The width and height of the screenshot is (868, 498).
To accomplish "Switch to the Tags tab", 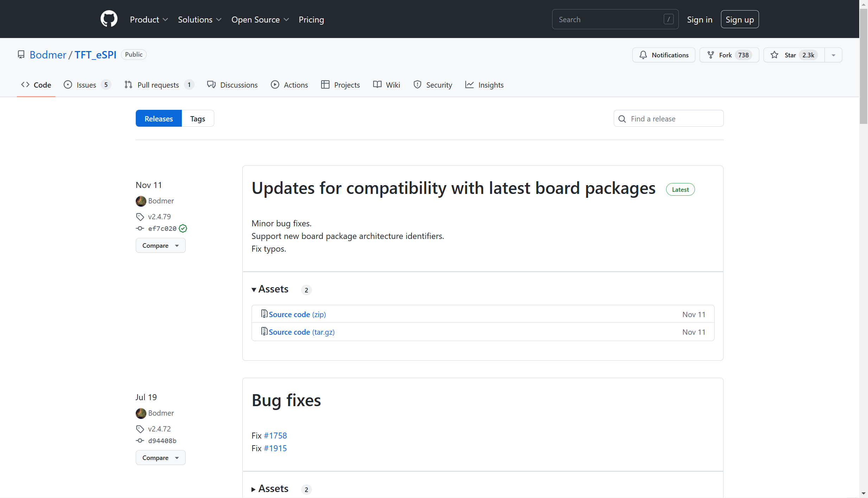I will 198,119.
